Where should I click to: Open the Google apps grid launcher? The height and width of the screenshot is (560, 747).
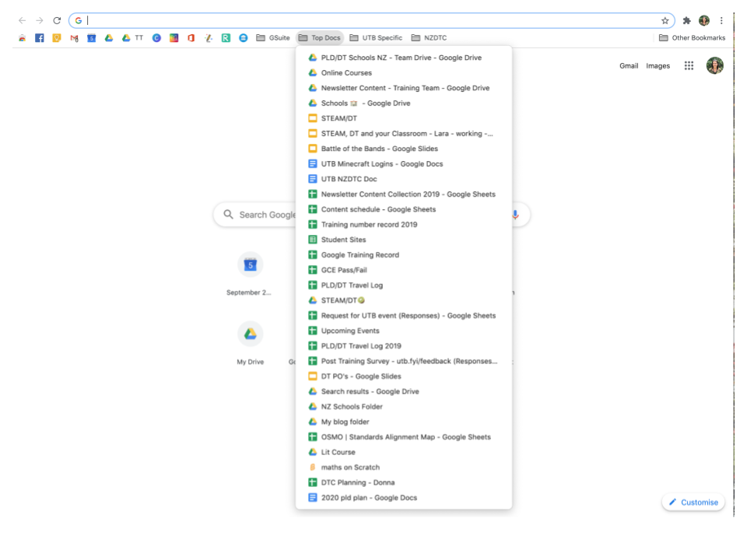coord(689,65)
